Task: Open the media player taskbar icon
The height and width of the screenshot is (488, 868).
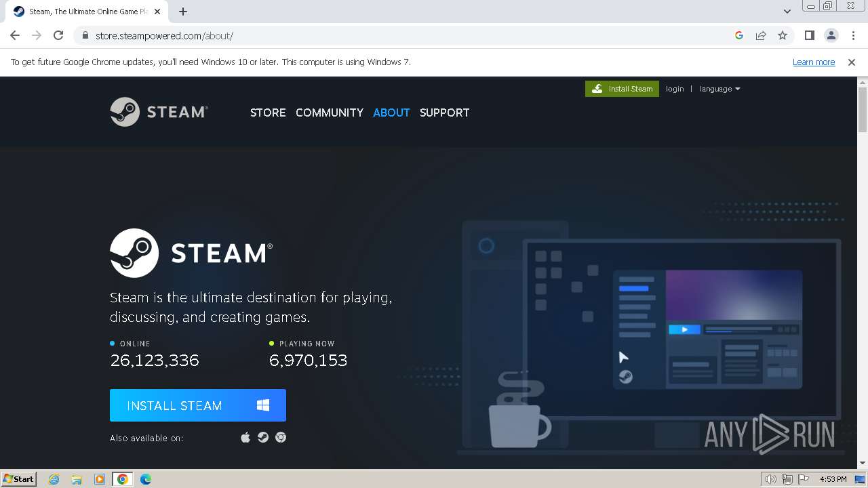Action: [100, 479]
